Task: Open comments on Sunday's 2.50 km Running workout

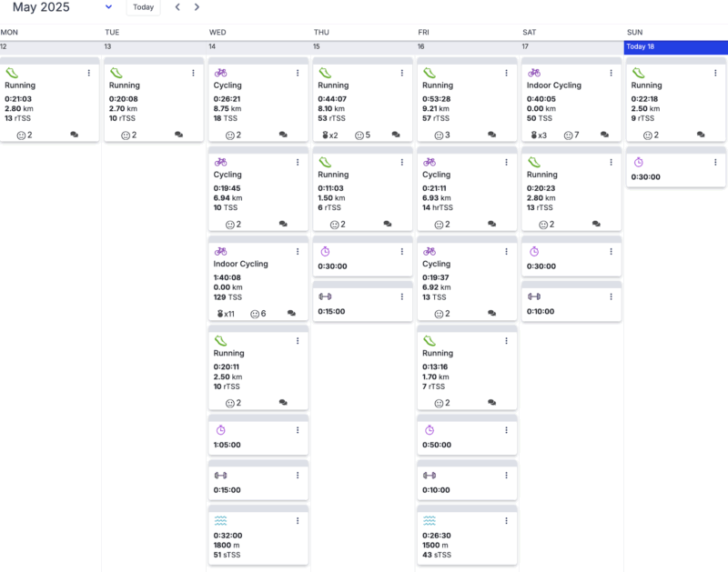Action: point(701,135)
